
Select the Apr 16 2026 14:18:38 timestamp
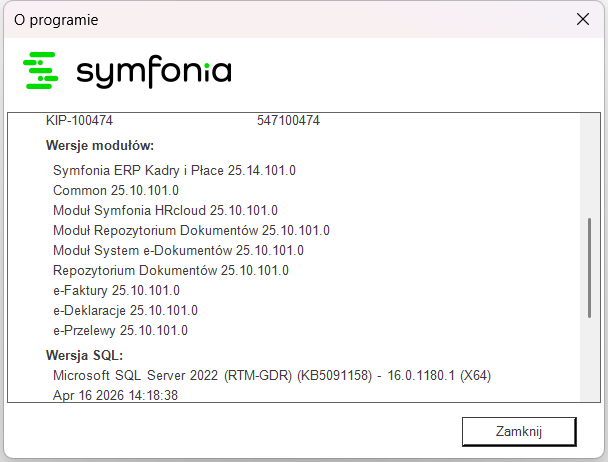tap(116, 395)
